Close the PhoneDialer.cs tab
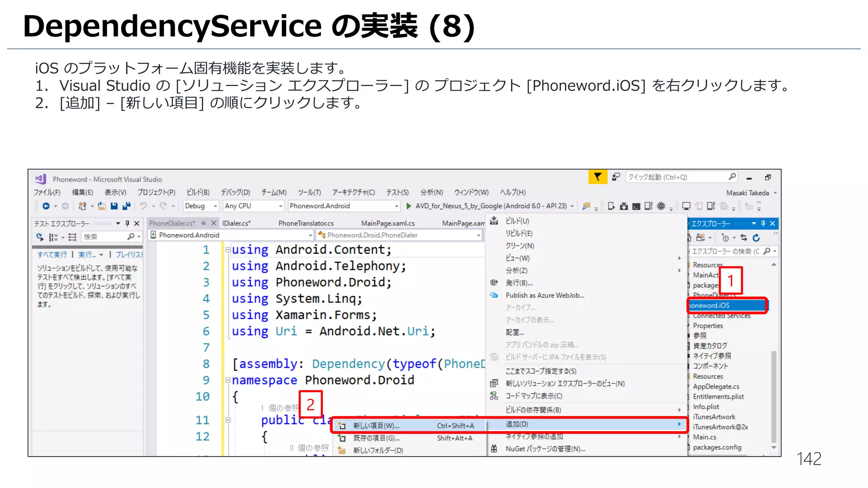This screenshot has height=488, width=868. point(214,223)
